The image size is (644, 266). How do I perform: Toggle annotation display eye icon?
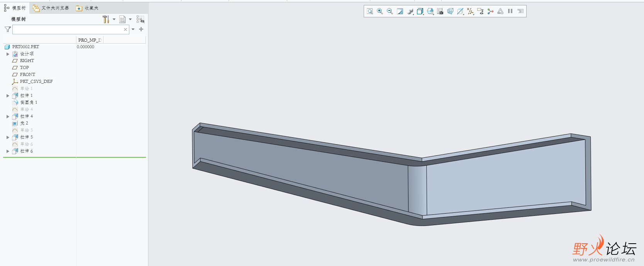[480, 12]
